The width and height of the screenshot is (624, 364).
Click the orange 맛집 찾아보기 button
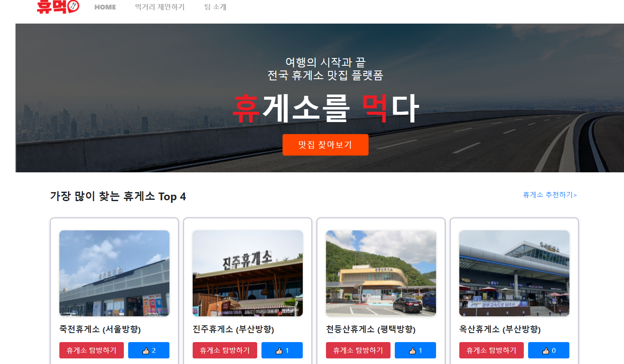[326, 145]
